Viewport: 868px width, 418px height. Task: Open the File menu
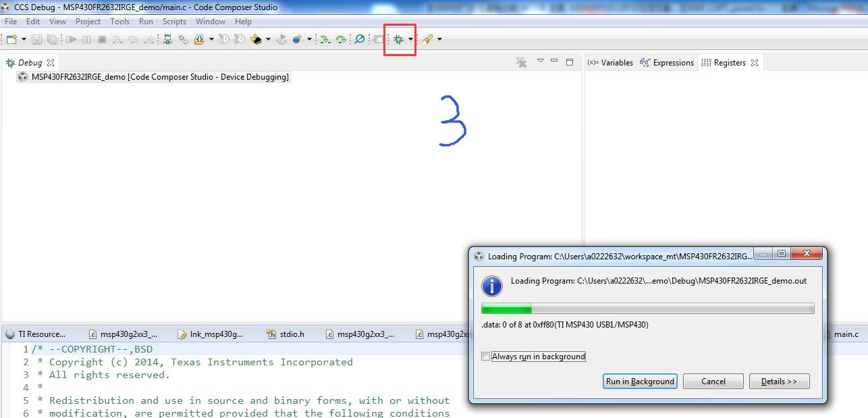tap(10, 22)
